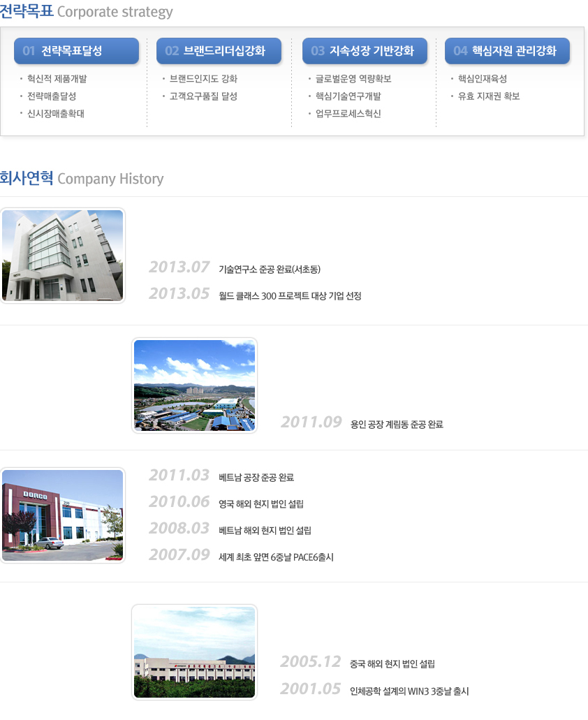Click the 04 핵심자원 관리강화 header
This screenshot has height=720, width=588.
[x=507, y=51]
